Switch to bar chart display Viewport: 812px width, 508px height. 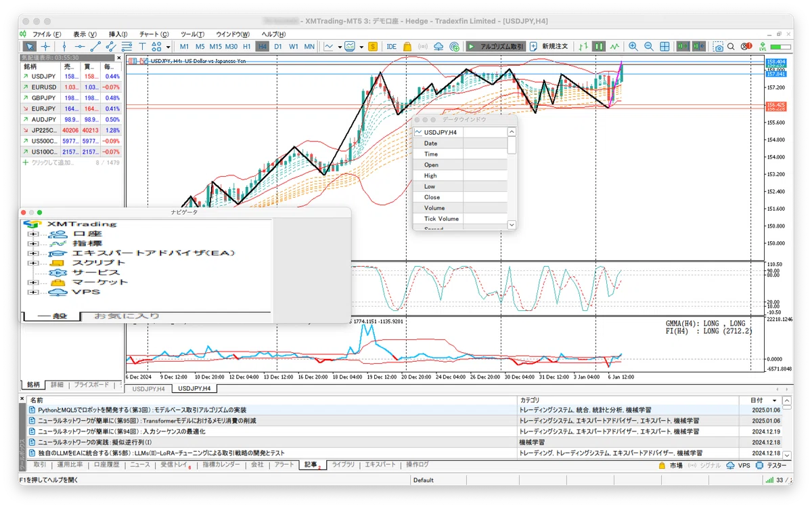583,47
